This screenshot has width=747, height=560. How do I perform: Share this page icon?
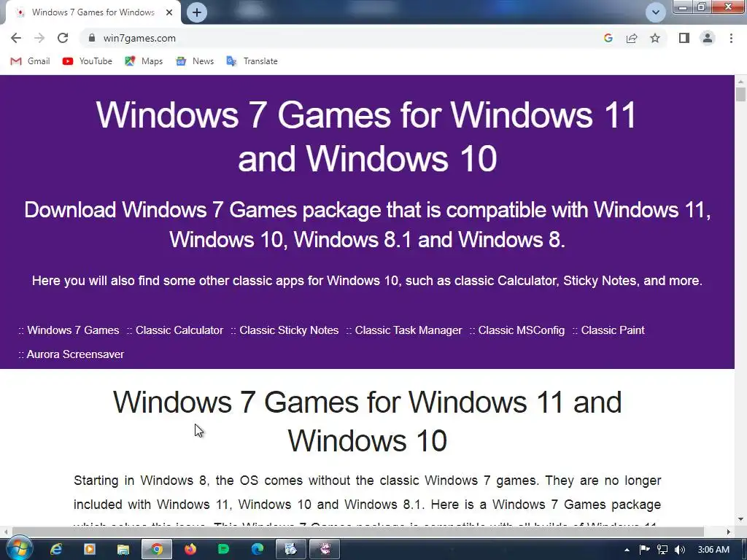(632, 38)
